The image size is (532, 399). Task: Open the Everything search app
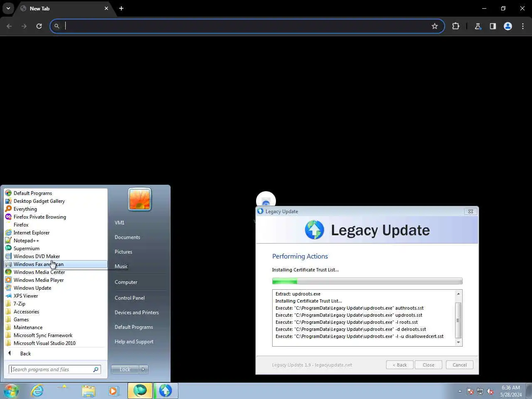pyautogui.click(x=56, y=209)
